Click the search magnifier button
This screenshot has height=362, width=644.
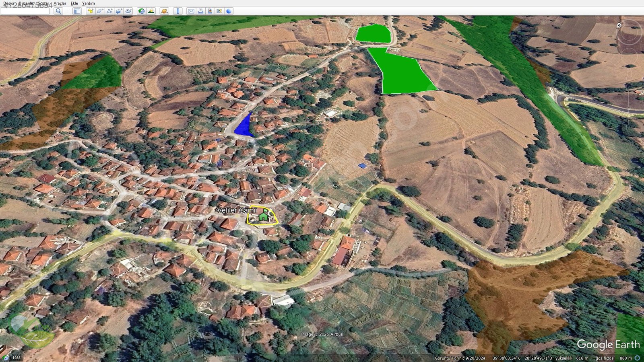[58, 11]
